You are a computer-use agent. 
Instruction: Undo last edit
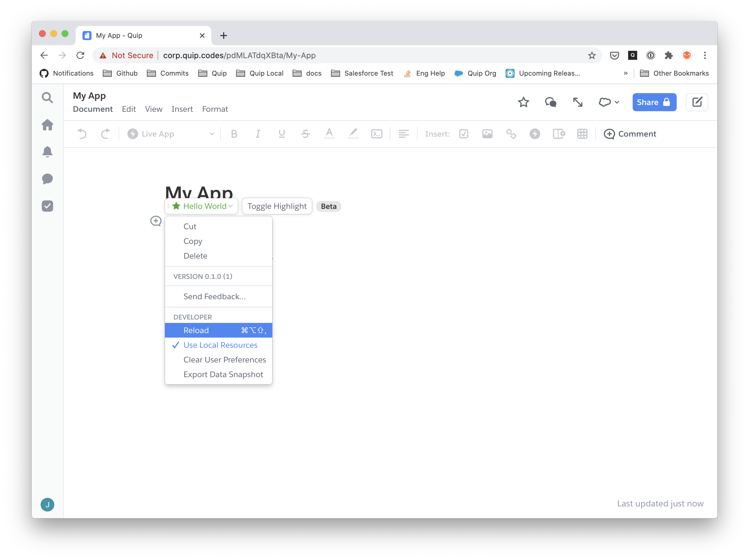tap(82, 134)
